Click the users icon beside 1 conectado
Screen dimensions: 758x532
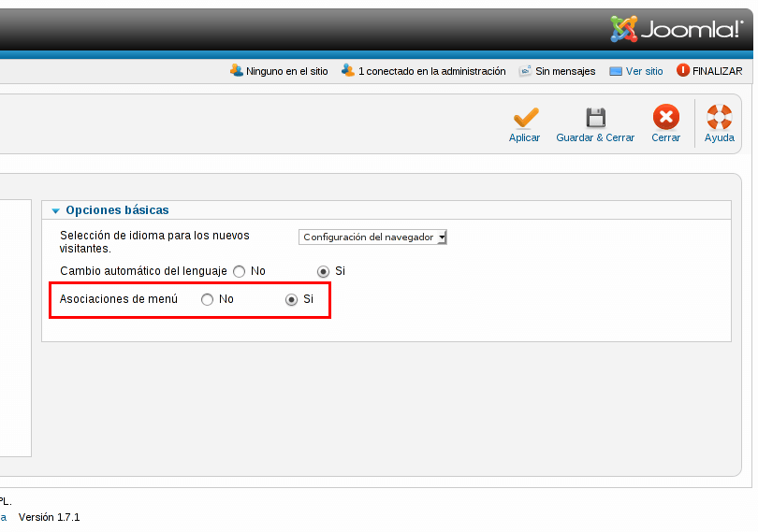coord(348,70)
